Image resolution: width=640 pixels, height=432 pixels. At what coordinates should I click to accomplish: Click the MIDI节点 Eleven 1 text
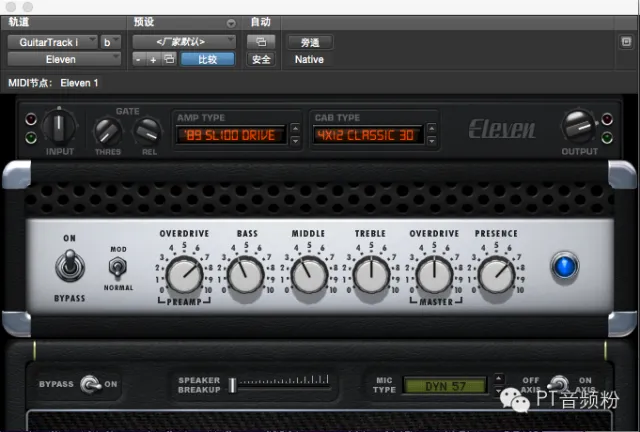[x=53, y=83]
